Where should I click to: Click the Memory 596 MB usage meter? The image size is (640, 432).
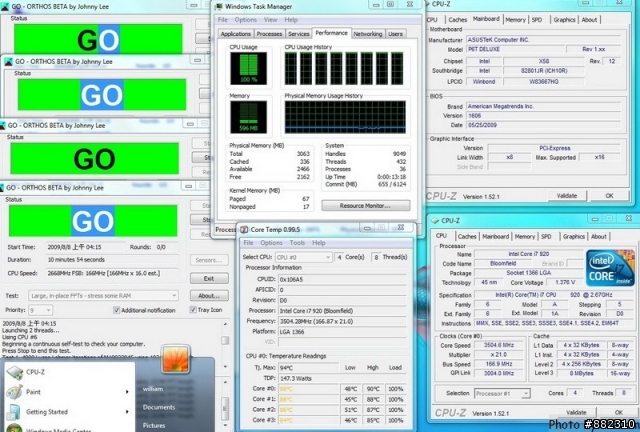(x=248, y=117)
